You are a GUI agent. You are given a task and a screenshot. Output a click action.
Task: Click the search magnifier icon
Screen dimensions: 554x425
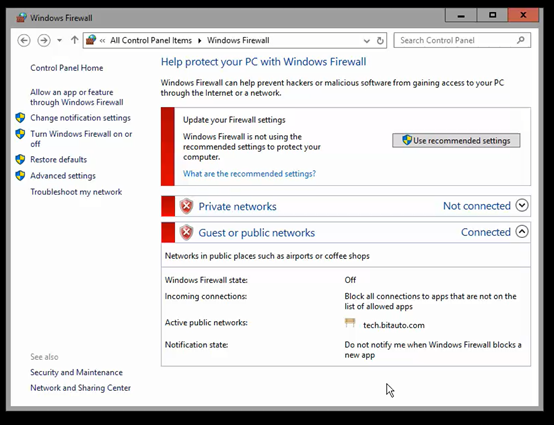click(521, 40)
